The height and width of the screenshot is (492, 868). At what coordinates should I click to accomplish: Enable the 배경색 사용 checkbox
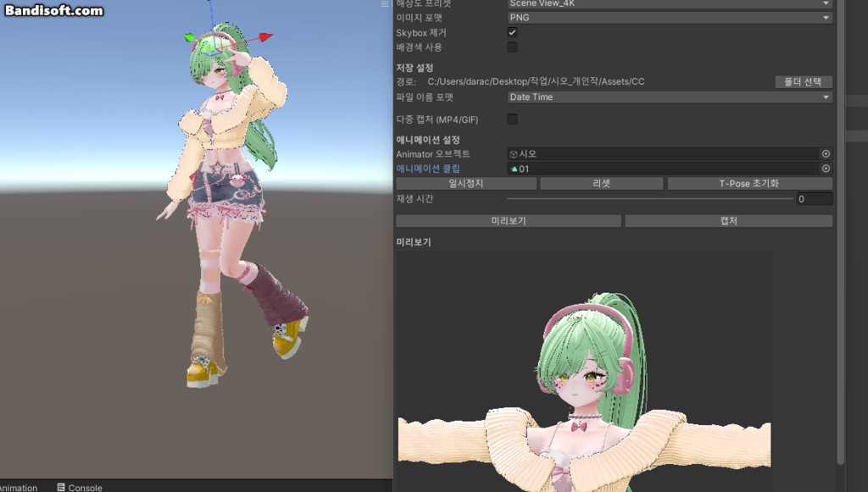coord(511,48)
